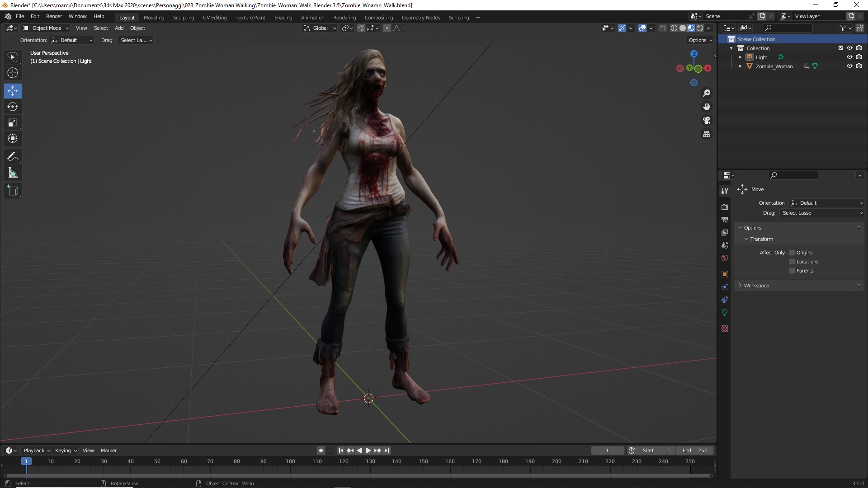The image size is (868, 488).
Task: Select the Measure tool
Action: point(13,173)
